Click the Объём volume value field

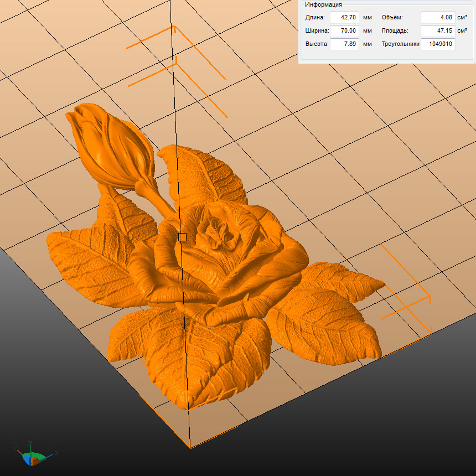pos(438,17)
